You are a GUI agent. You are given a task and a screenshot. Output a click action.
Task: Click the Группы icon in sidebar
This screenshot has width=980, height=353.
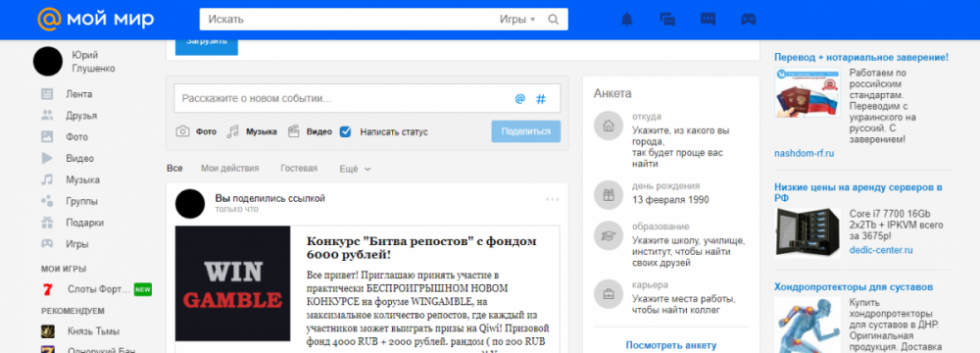coord(47,202)
